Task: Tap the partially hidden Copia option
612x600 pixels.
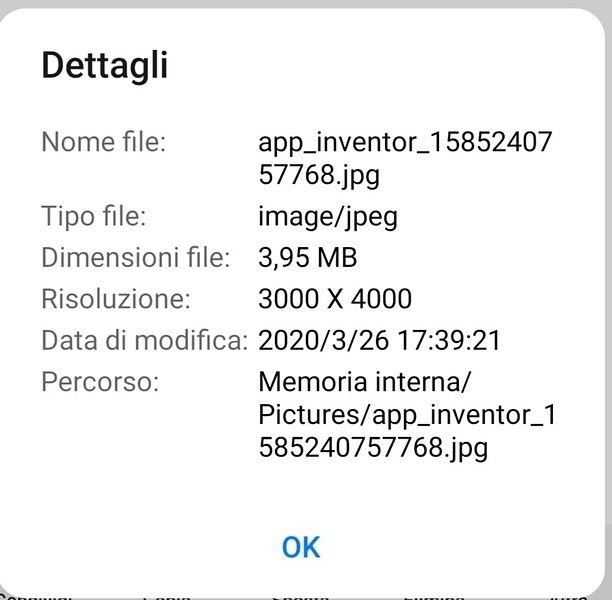Action: (166, 594)
